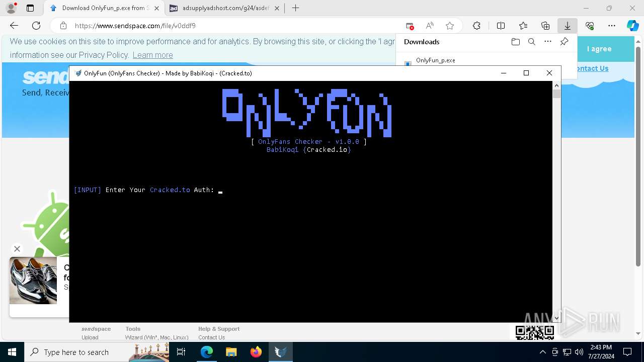644x362 pixels.
Task: Open a new browser tab
Action: pyautogui.click(x=295, y=8)
